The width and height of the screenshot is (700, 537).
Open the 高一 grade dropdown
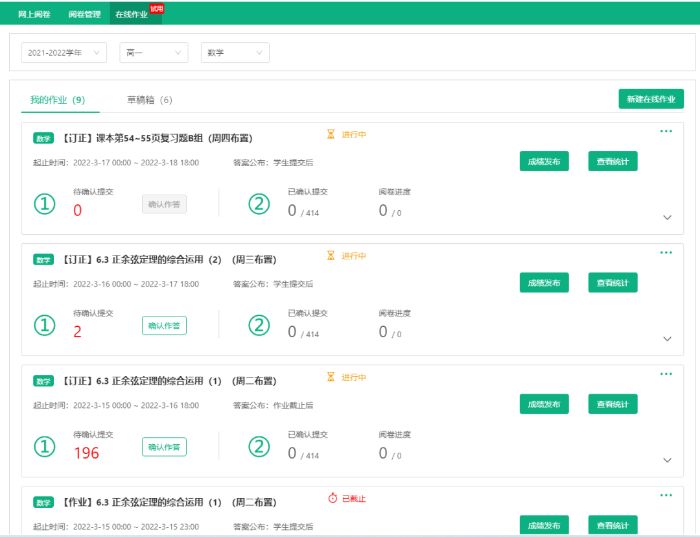click(154, 53)
